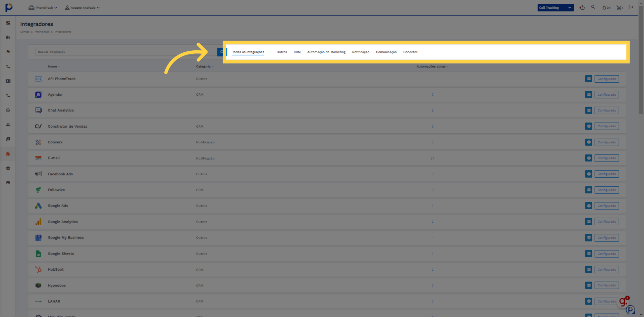Open the red g. floating widget
Viewport: 644px width, 317px height.
coord(624,301)
